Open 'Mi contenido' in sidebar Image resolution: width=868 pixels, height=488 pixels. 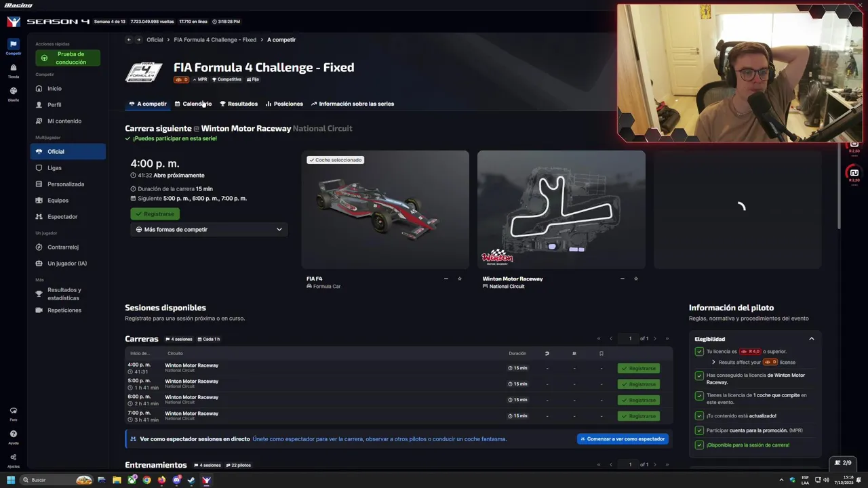(68, 121)
